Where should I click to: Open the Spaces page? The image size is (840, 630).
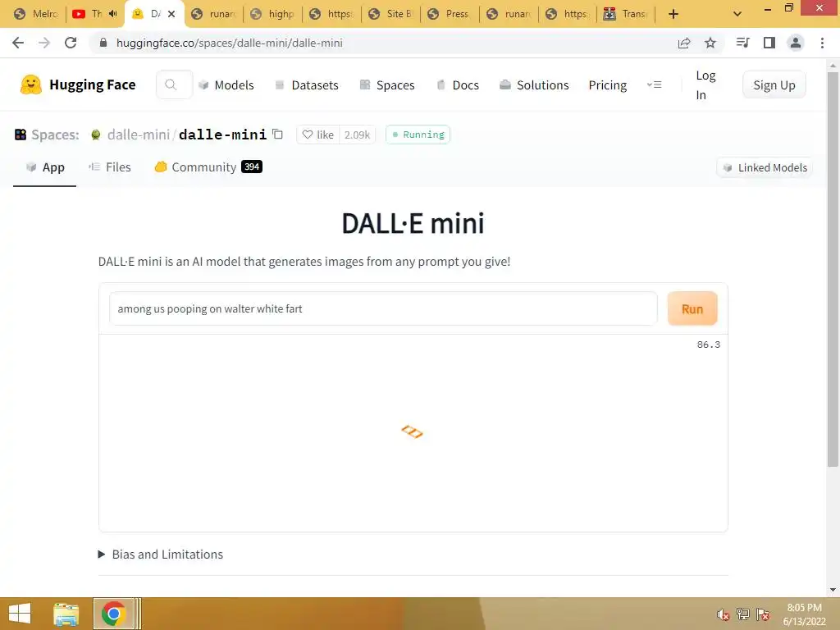tap(387, 85)
